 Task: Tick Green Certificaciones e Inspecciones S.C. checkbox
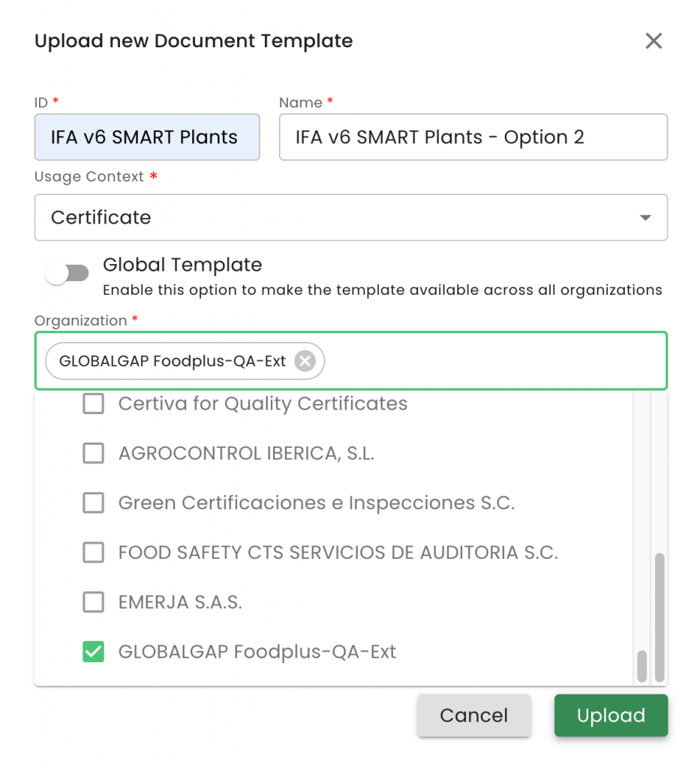(x=93, y=503)
